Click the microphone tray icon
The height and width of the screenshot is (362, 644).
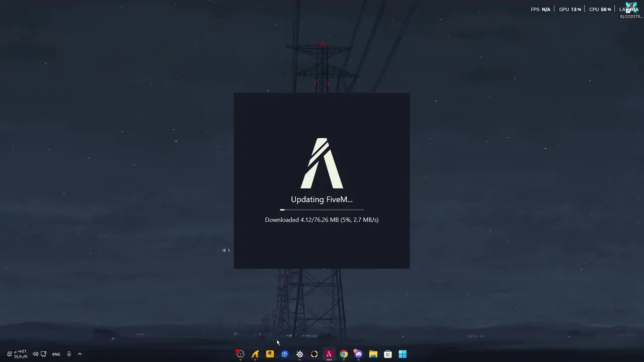[69, 354]
